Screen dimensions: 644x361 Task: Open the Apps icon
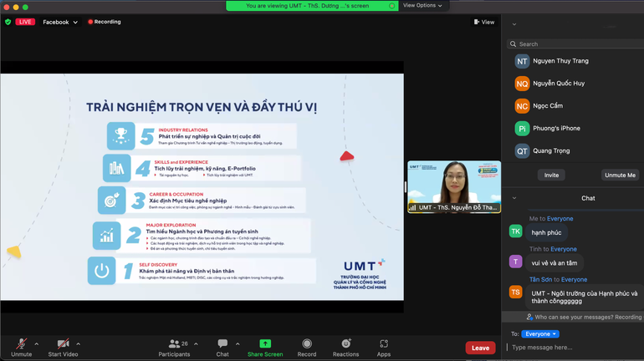[x=384, y=343]
